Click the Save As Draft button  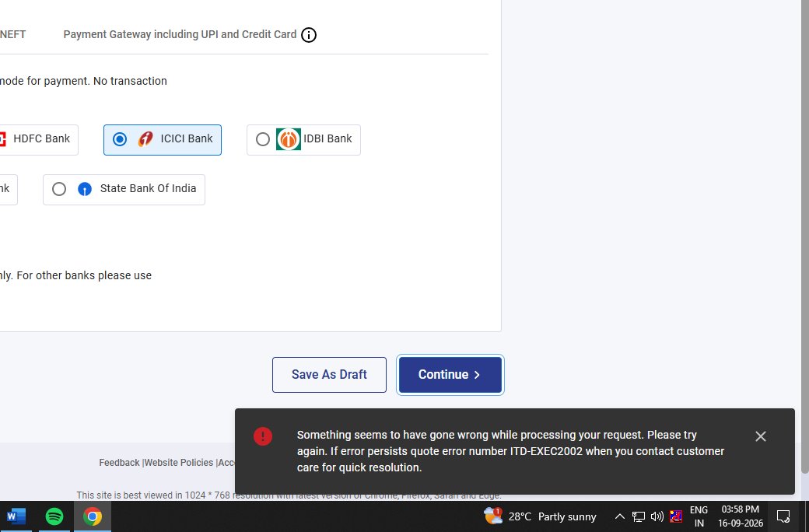pyautogui.click(x=329, y=375)
